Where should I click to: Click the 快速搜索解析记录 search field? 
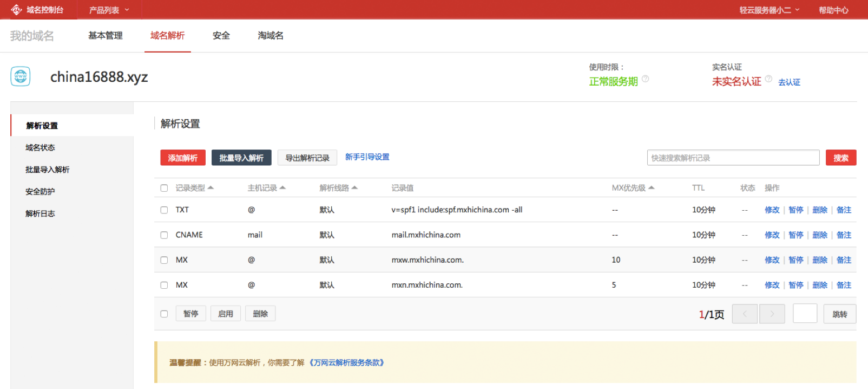[733, 158]
